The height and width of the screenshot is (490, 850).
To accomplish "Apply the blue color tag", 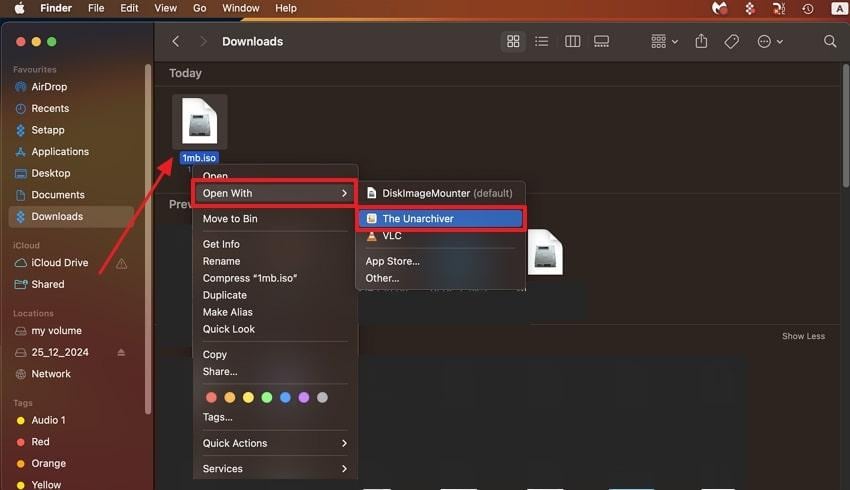I will point(285,398).
